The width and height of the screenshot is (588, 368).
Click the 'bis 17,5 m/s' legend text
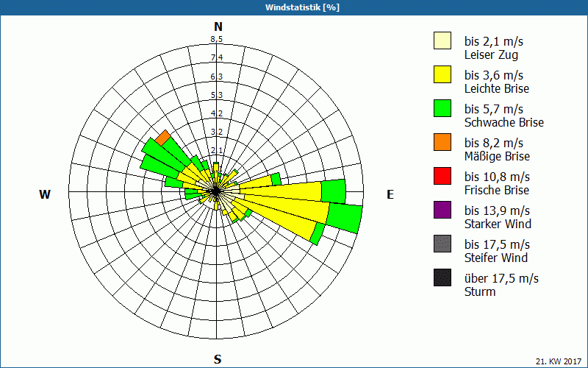[497, 244]
